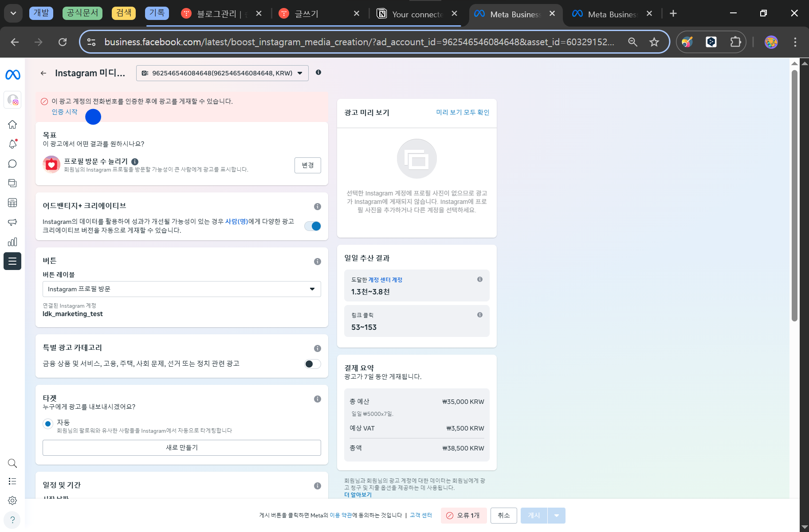Open inbox chat bubble icon
Image resolution: width=809 pixels, height=532 pixels.
12,164
